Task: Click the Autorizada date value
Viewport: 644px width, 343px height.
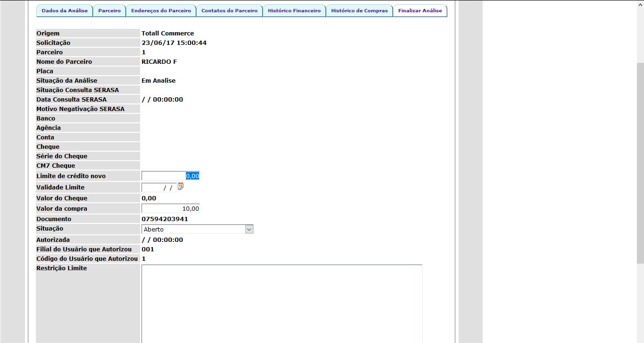Action: pyautogui.click(x=162, y=240)
